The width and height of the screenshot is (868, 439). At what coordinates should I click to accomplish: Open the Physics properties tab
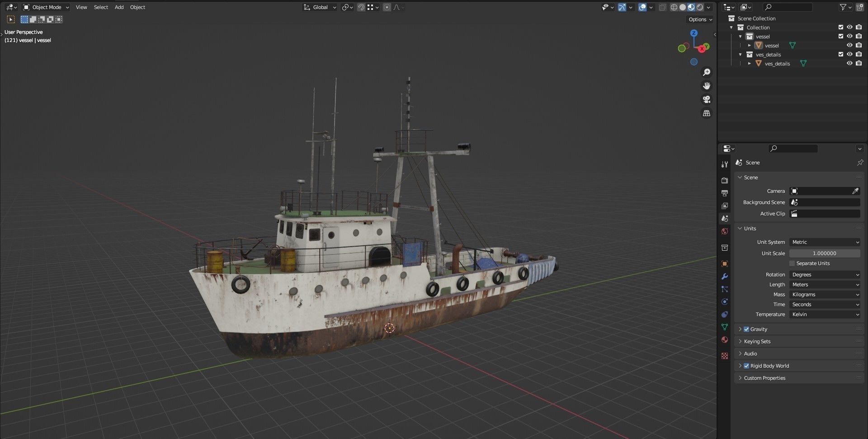725,302
